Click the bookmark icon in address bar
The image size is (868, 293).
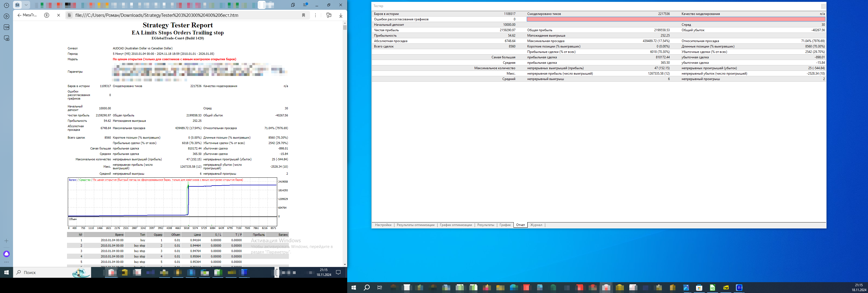point(303,15)
